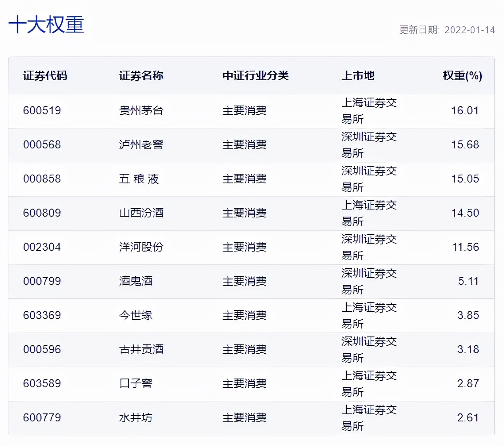Click the 口子窖 stock name
504x446 pixels.
click(135, 384)
